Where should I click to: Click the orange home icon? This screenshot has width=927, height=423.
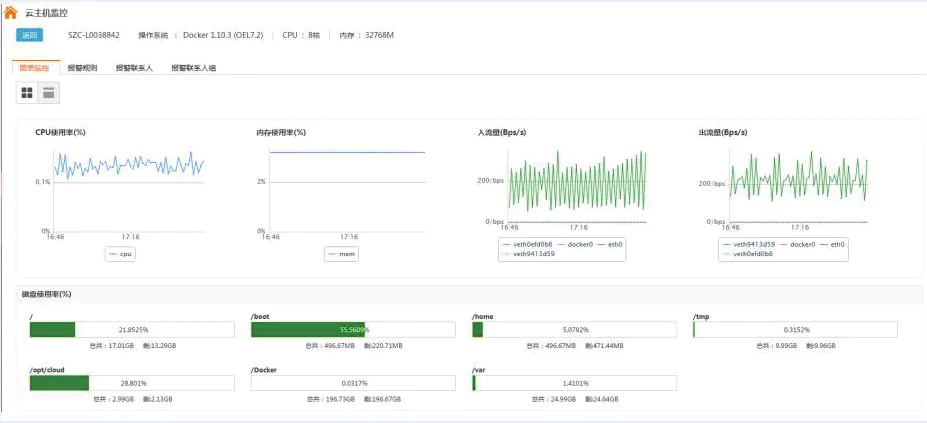click(x=10, y=13)
